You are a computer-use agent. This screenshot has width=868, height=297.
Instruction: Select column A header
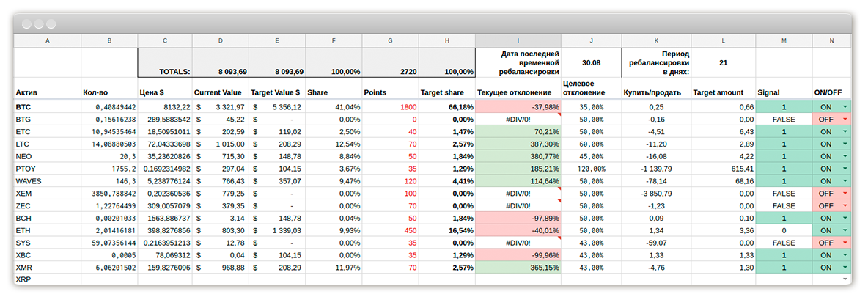point(48,41)
